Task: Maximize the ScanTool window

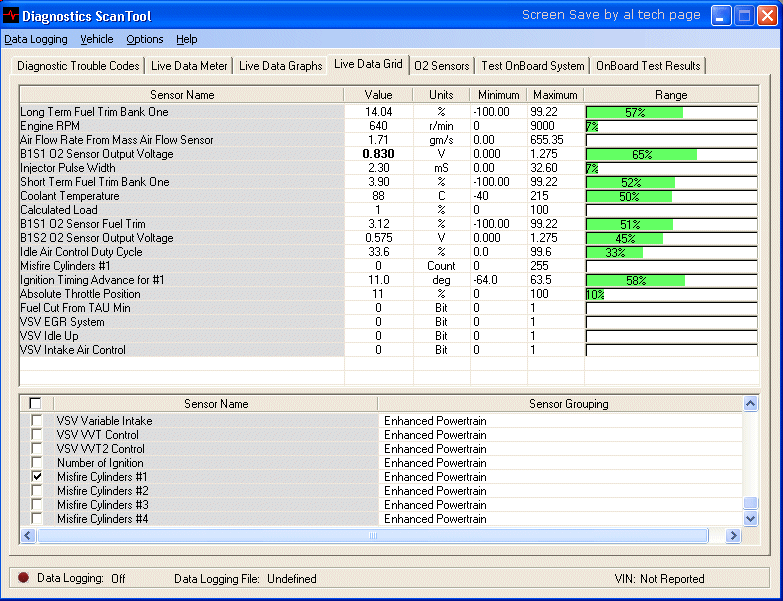Action: [x=744, y=16]
